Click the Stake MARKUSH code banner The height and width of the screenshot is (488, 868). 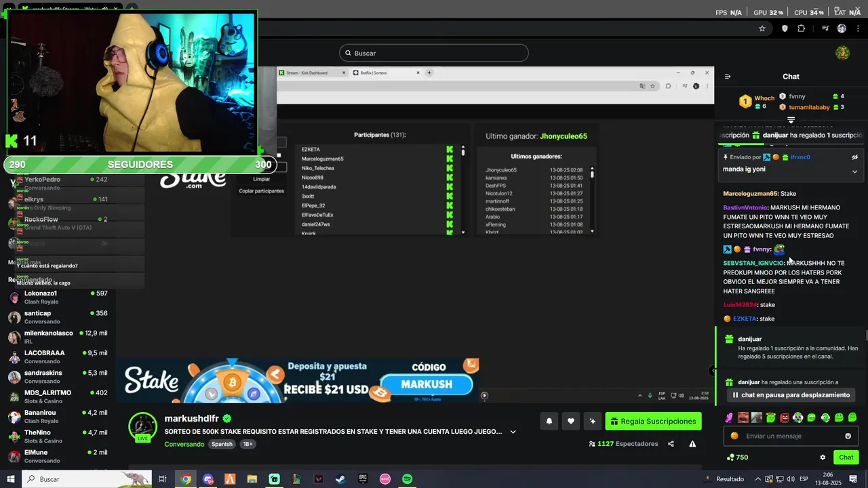coord(298,380)
